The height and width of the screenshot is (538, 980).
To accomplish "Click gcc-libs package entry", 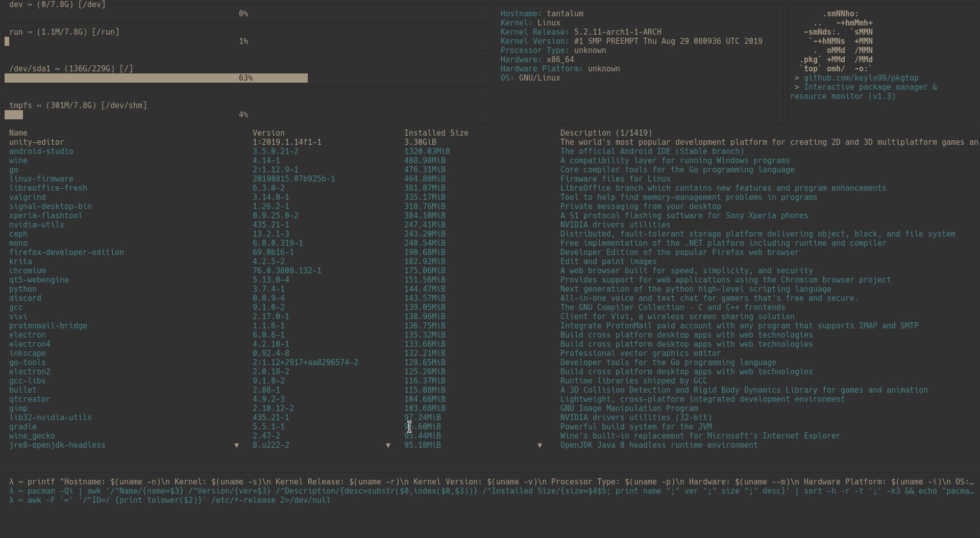I will pyautogui.click(x=28, y=381).
